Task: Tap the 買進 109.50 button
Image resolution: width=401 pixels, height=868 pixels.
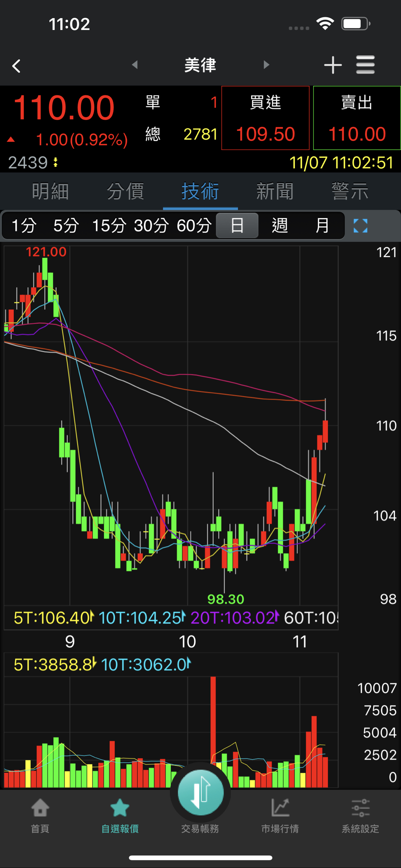Action: click(x=266, y=118)
